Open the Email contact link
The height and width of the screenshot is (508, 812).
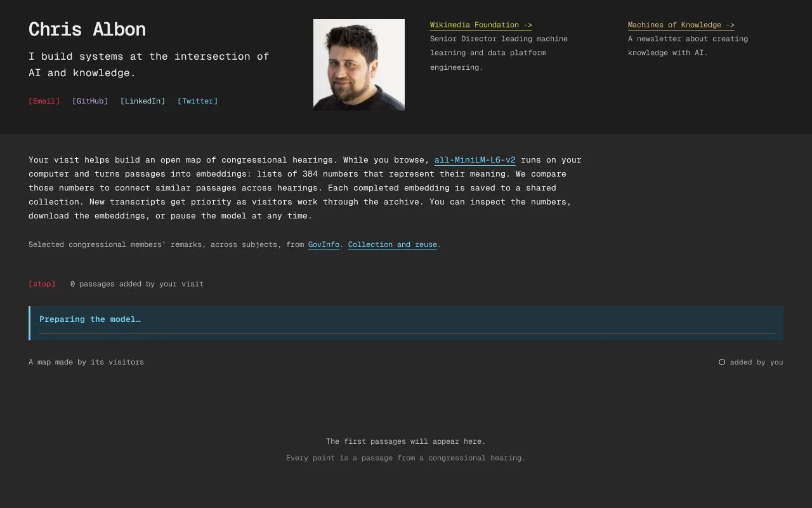44,101
